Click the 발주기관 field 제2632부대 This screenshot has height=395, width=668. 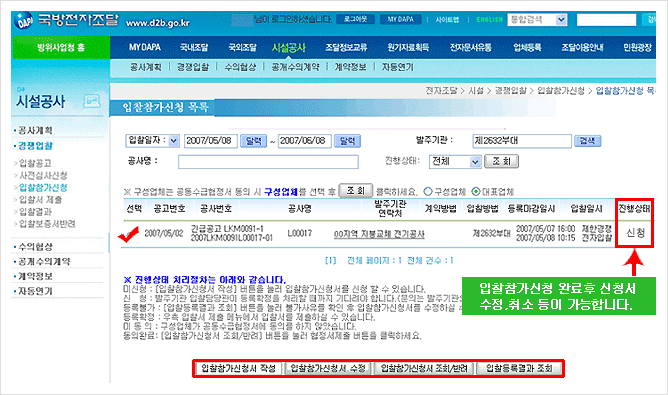click(521, 141)
